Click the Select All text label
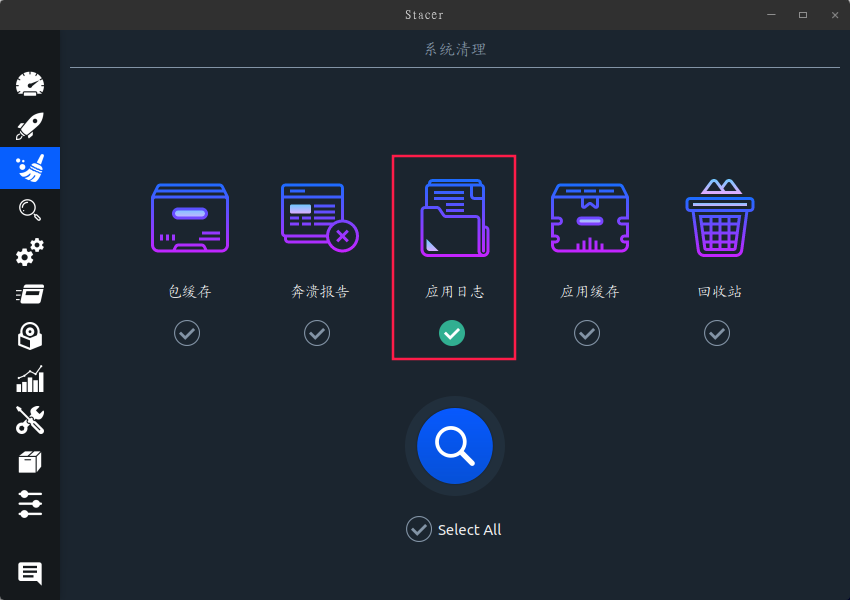Image resolution: width=850 pixels, height=600 pixels. click(469, 530)
